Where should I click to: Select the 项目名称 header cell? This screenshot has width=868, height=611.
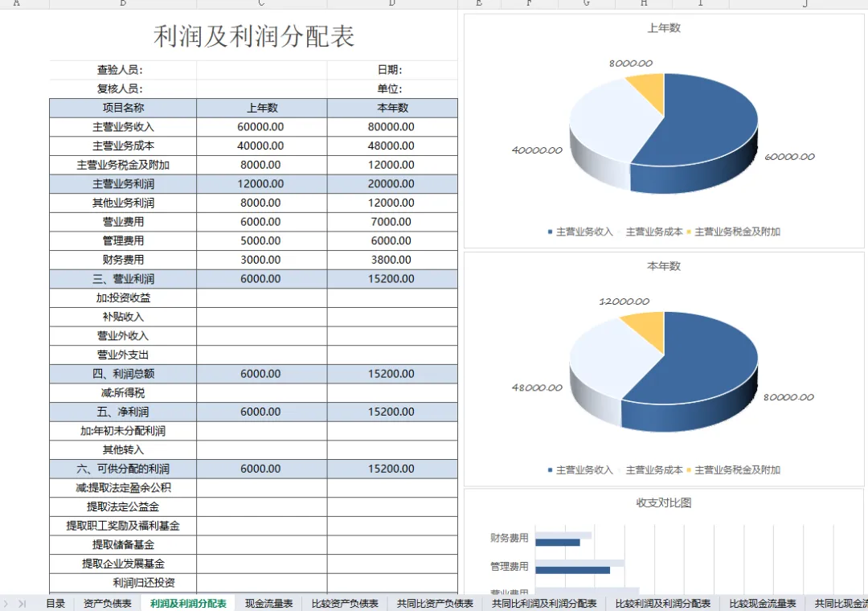tap(123, 108)
